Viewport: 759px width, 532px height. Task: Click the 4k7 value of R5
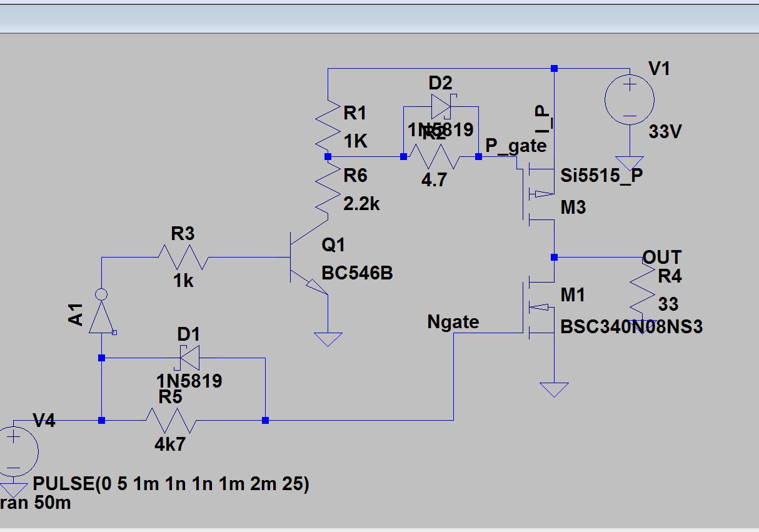click(x=170, y=444)
